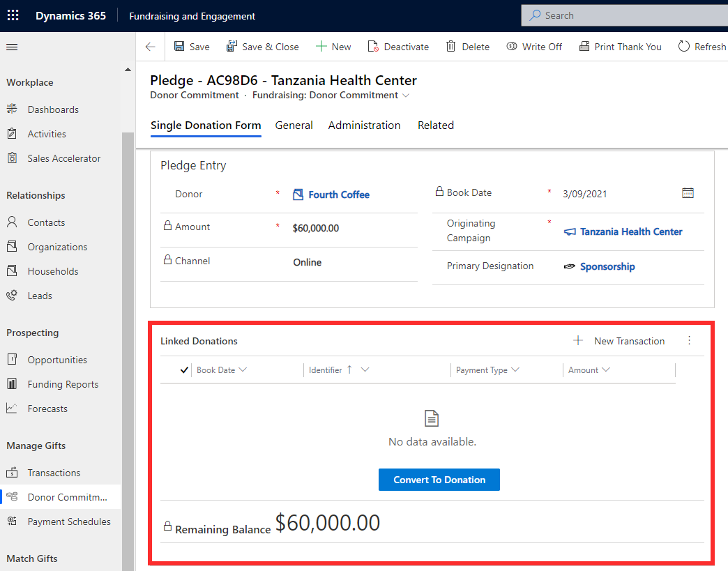
Task: Write Off the pledge
Action: (x=534, y=47)
